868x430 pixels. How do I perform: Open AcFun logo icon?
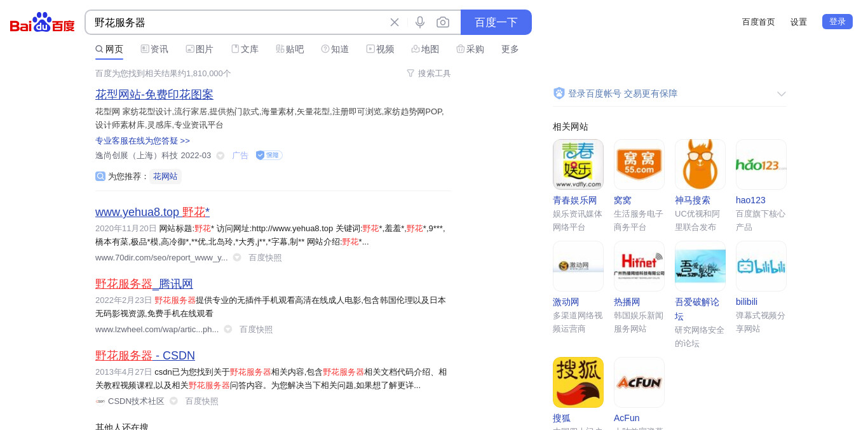point(639,382)
